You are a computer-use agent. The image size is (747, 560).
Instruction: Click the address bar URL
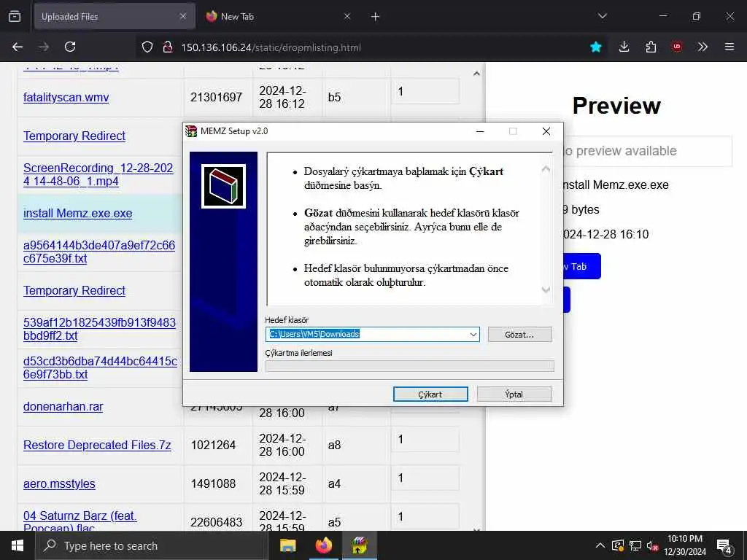pyautogui.click(x=271, y=47)
